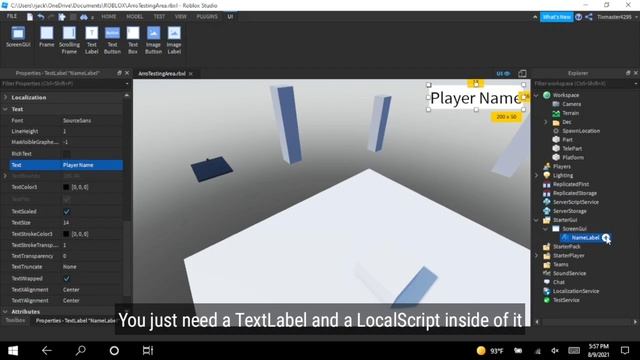Edit the Text property value Player Name

[x=91, y=165]
